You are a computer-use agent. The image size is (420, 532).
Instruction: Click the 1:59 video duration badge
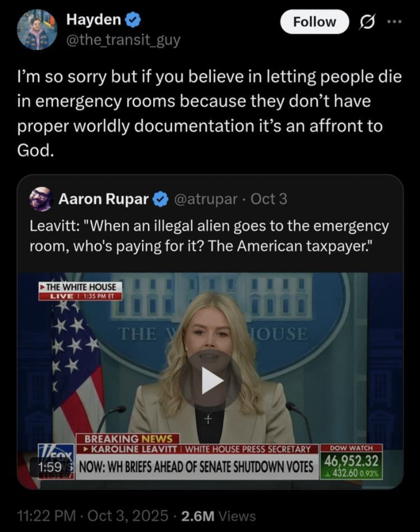tap(50, 467)
